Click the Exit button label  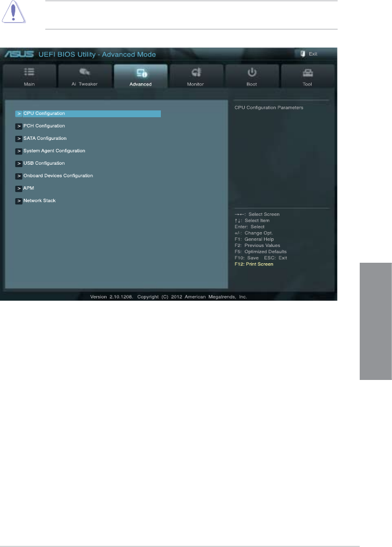point(313,54)
